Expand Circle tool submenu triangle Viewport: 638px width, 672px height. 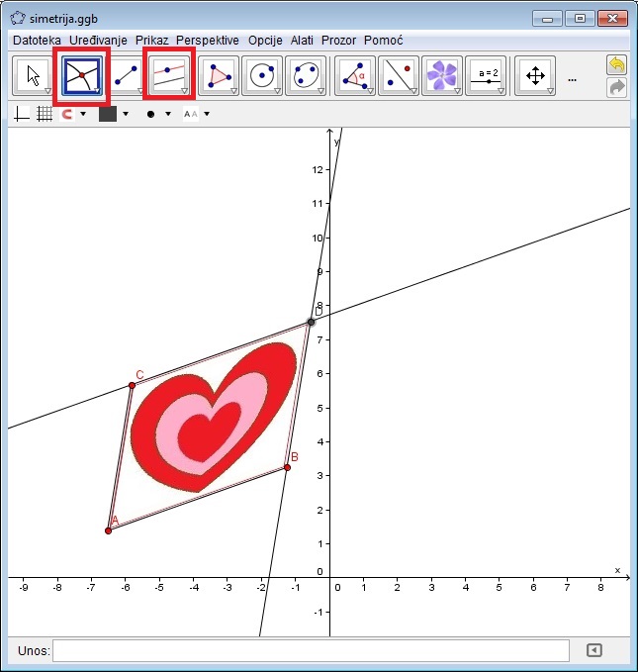(277, 91)
